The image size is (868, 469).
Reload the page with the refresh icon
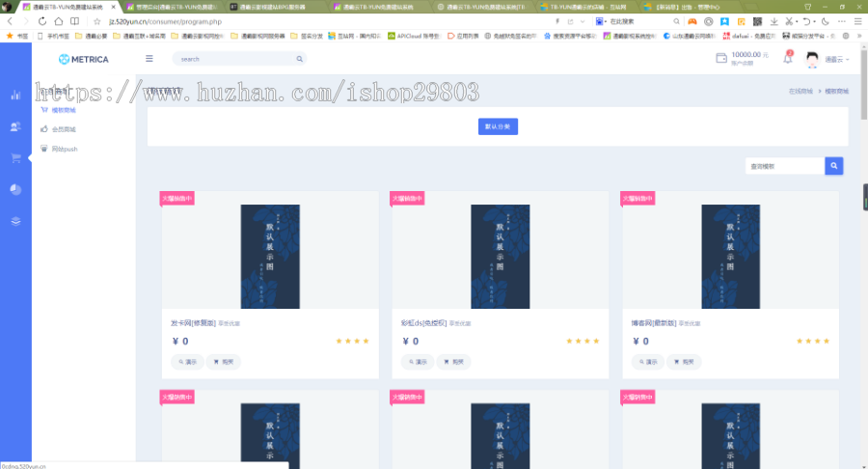[x=42, y=21]
